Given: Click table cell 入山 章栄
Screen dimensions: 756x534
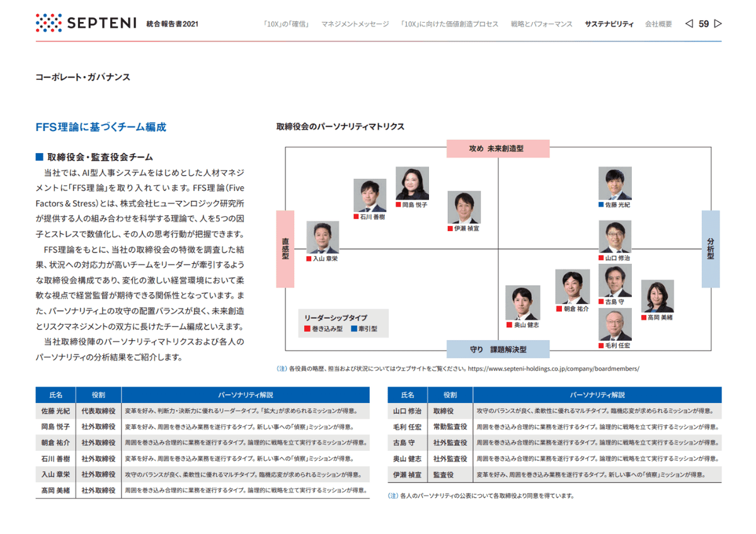Looking at the screenshot, I should tap(55, 474).
